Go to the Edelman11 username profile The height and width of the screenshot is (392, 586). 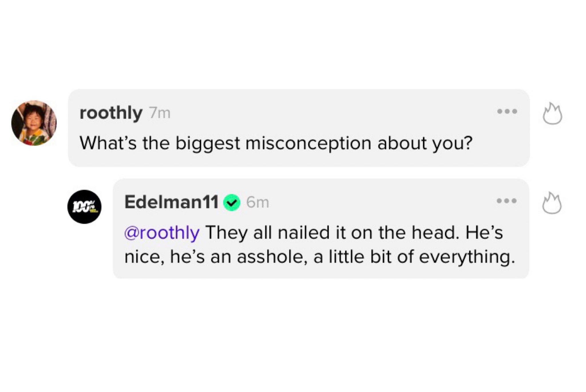click(x=171, y=202)
